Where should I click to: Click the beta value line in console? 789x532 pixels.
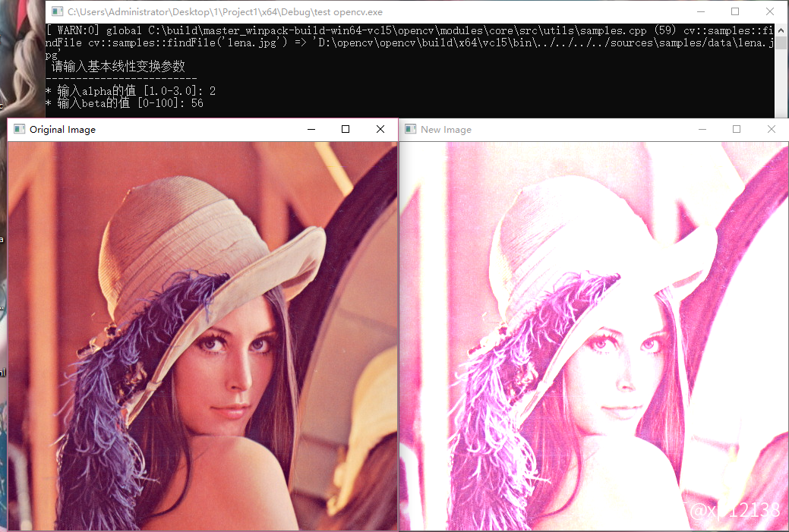[125, 103]
